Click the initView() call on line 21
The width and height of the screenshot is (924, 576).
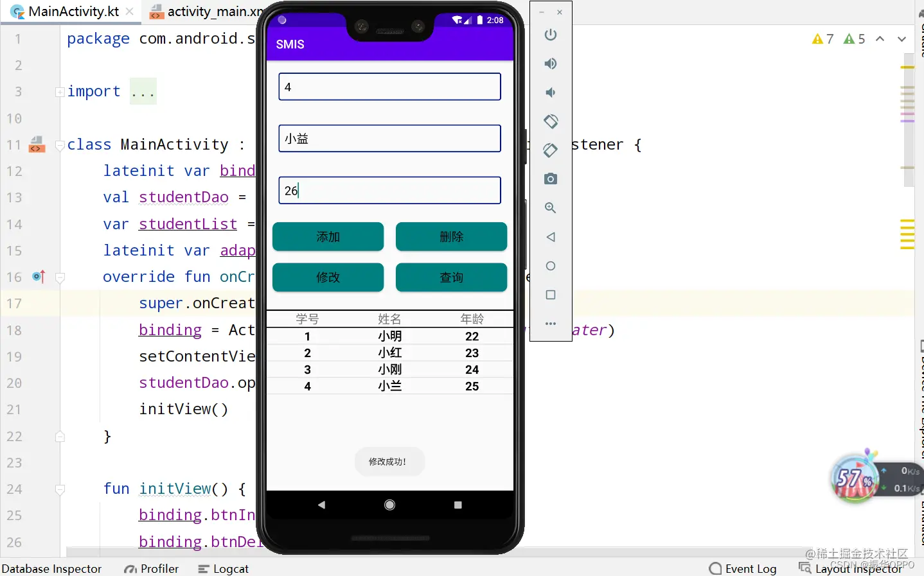pos(184,409)
